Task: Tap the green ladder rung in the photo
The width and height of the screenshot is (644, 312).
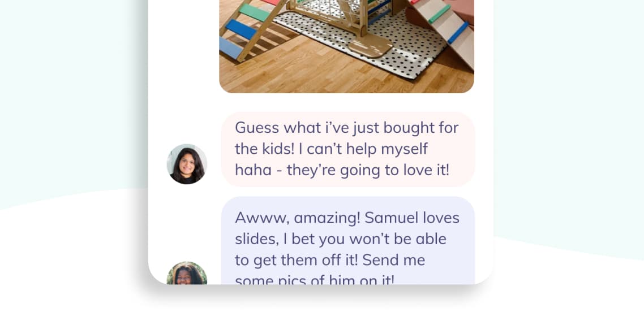Action: (x=255, y=12)
